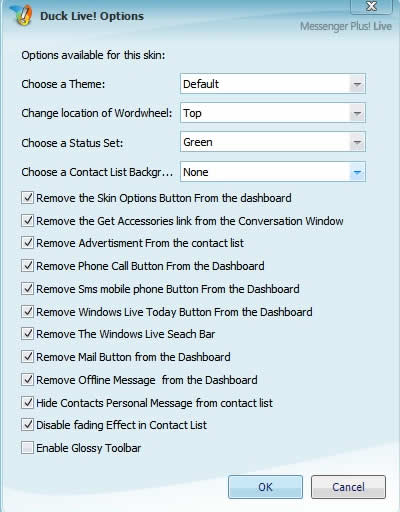Open the Choose a Theme dropdown
This screenshot has height=512, width=400.
click(x=273, y=84)
